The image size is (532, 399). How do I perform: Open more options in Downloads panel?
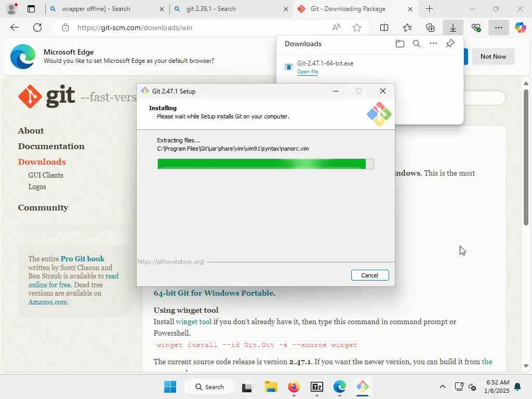pyautogui.click(x=433, y=44)
